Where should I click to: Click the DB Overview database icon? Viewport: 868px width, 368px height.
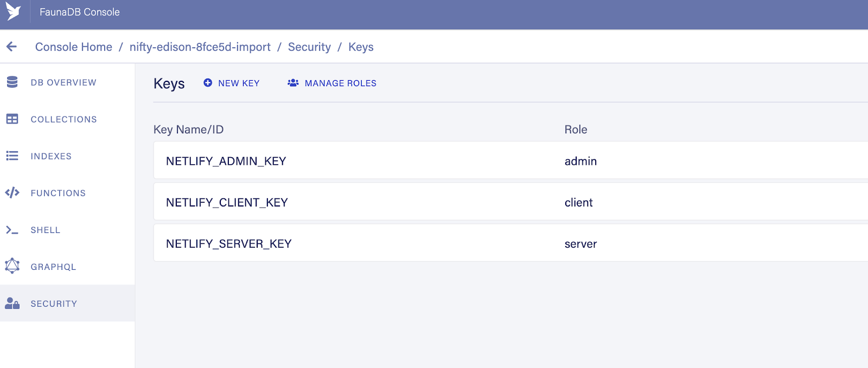pyautogui.click(x=12, y=82)
